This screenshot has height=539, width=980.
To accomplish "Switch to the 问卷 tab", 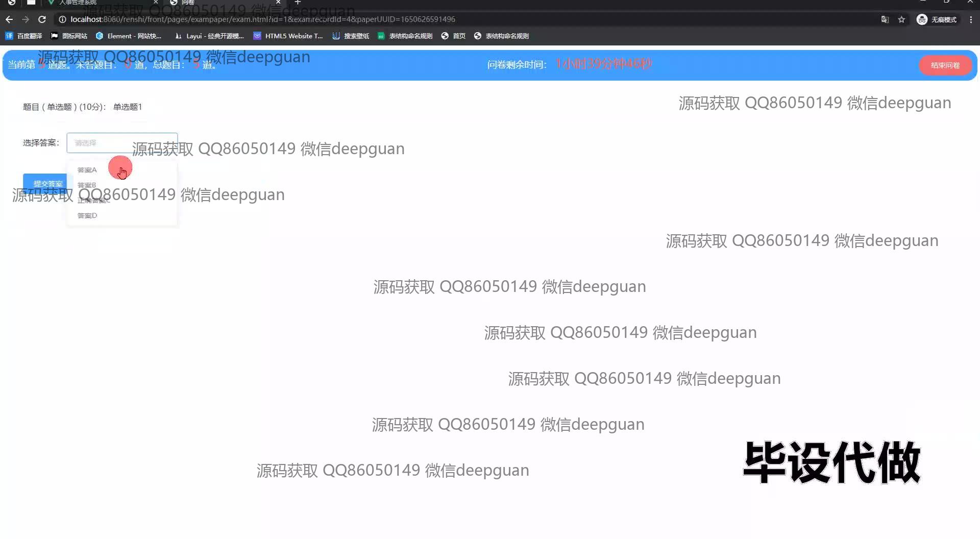I will point(225,3).
